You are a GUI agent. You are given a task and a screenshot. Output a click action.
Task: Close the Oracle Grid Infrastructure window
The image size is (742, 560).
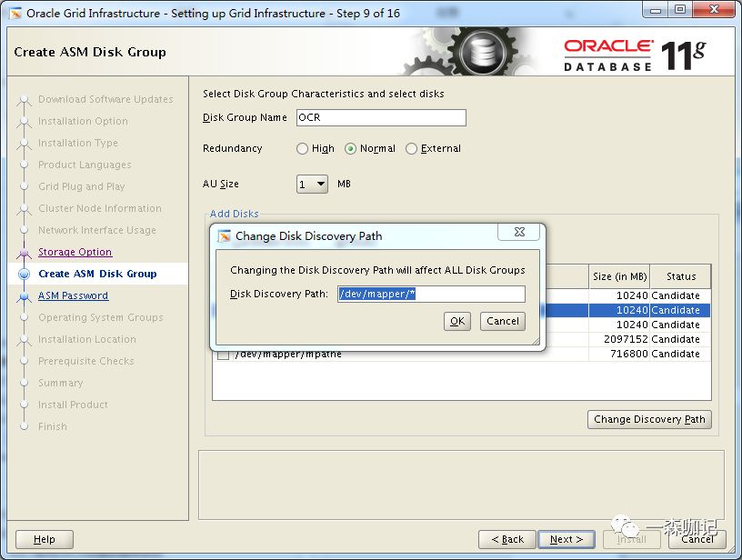click(x=714, y=10)
